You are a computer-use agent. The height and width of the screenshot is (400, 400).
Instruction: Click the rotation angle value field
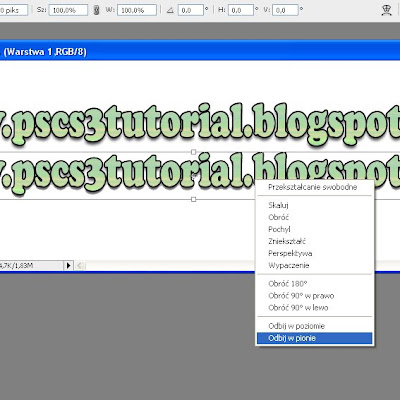191,10
